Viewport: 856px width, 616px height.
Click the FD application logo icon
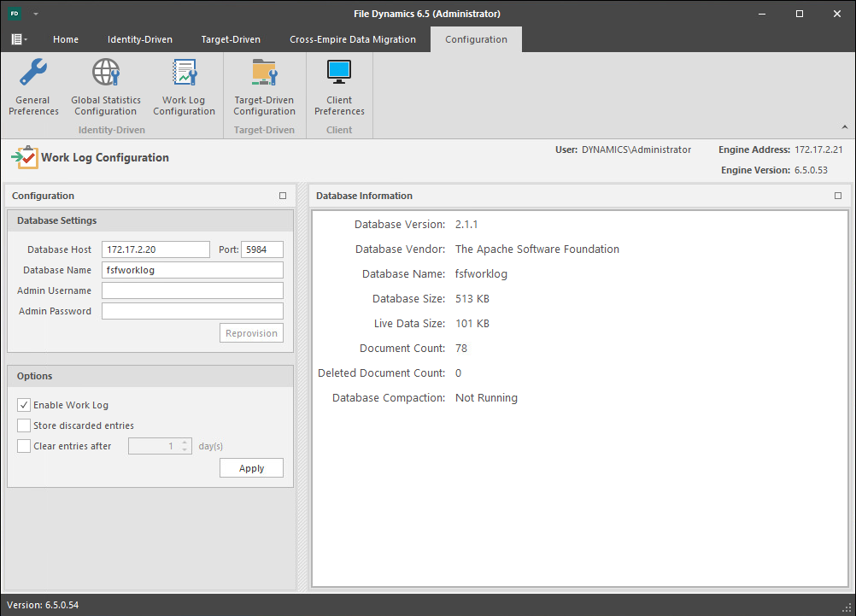[15, 14]
